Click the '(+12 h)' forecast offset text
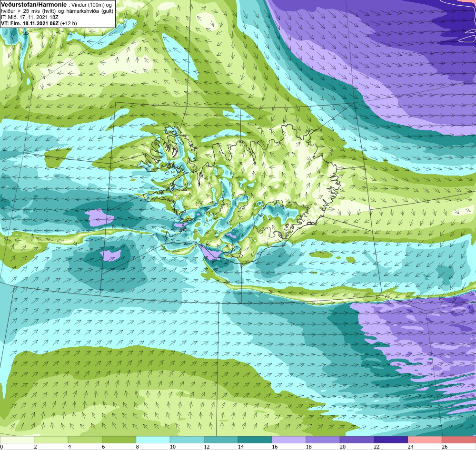 69,23
